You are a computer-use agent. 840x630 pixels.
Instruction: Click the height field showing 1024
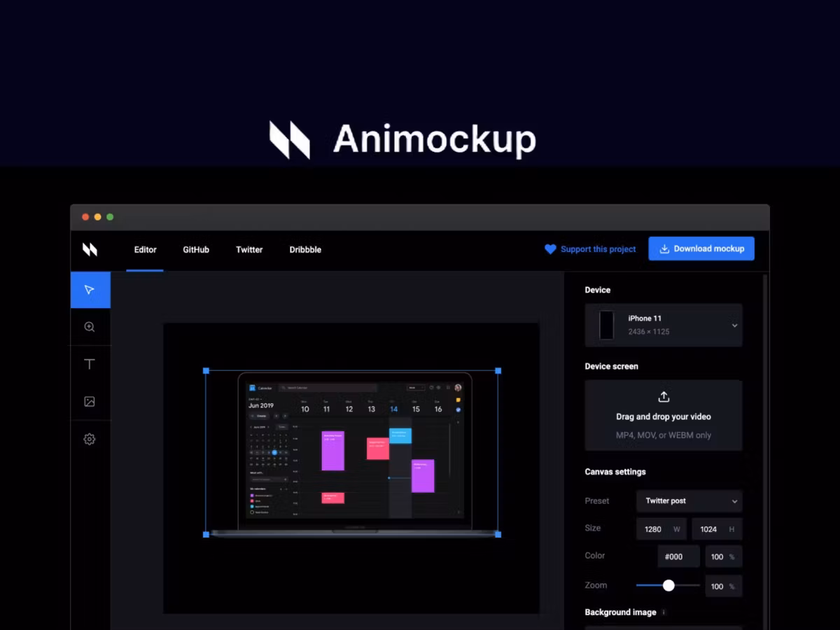[717, 529]
